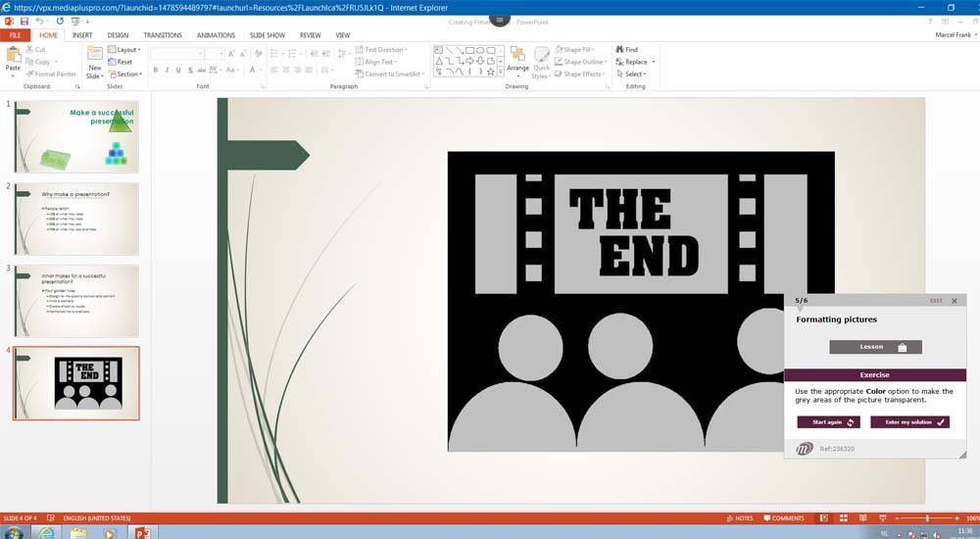Toggle the Notes pane in status bar
Screen dimensions: 980x539
(x=740, y=517)
